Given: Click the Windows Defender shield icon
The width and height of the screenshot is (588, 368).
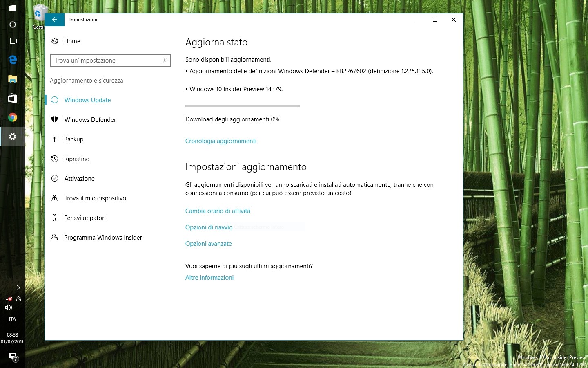Looking at the screenshot, I should [x=55, y=119].
